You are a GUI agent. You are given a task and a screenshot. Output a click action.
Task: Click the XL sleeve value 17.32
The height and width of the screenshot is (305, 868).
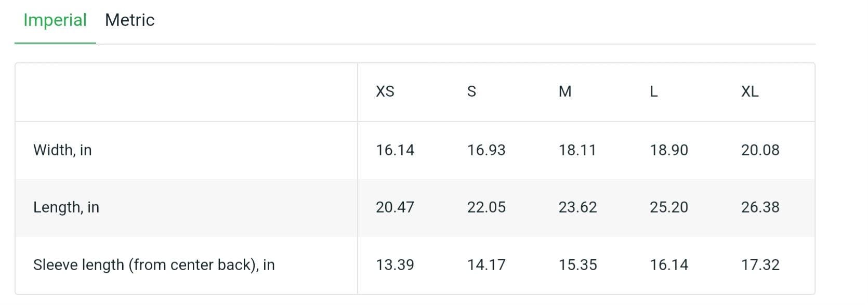pos(760,265)
